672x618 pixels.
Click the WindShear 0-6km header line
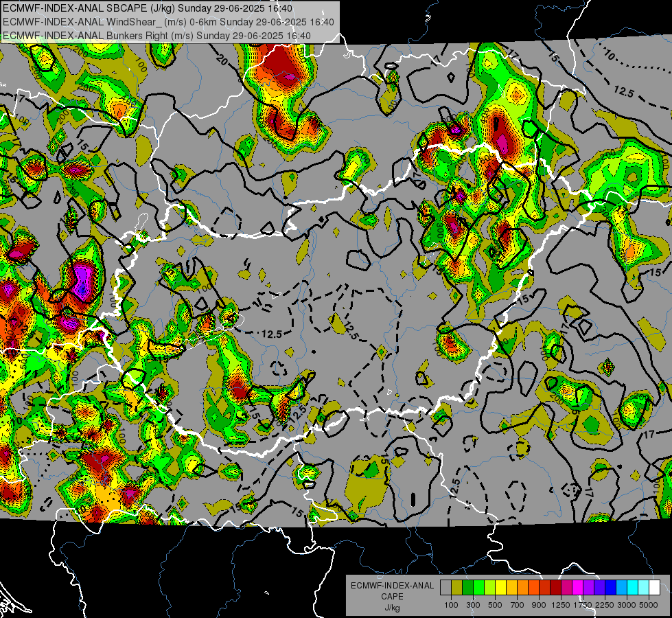[x=168, y=22]
